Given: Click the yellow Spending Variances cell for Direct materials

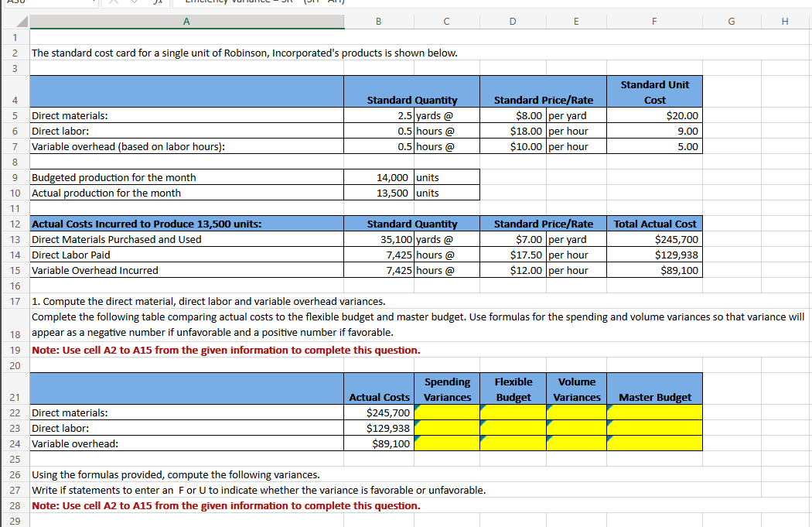Looking at the screenshot, I should pyautogui.click(x=445, y=412).
